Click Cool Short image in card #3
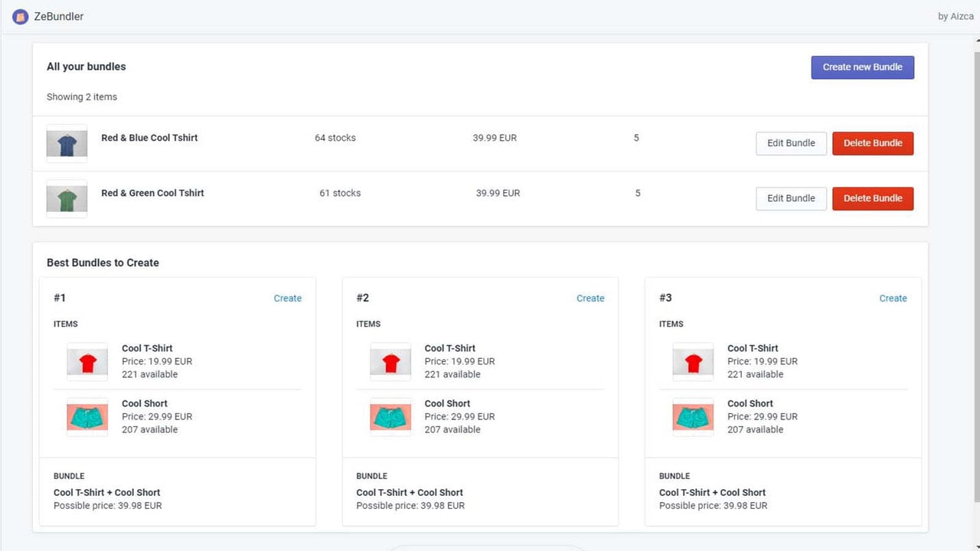The image size is (980, 551). pos(693,417)
